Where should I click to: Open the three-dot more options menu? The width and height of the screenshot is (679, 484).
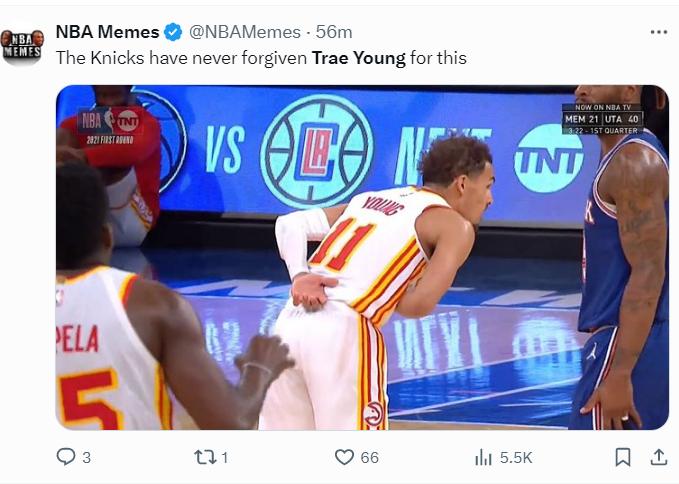coord(658,32)
